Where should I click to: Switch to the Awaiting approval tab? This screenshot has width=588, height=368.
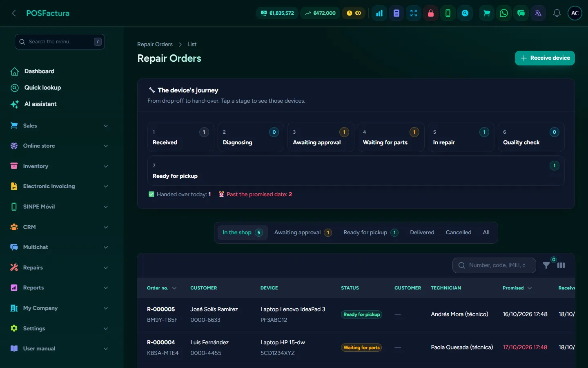303,233
